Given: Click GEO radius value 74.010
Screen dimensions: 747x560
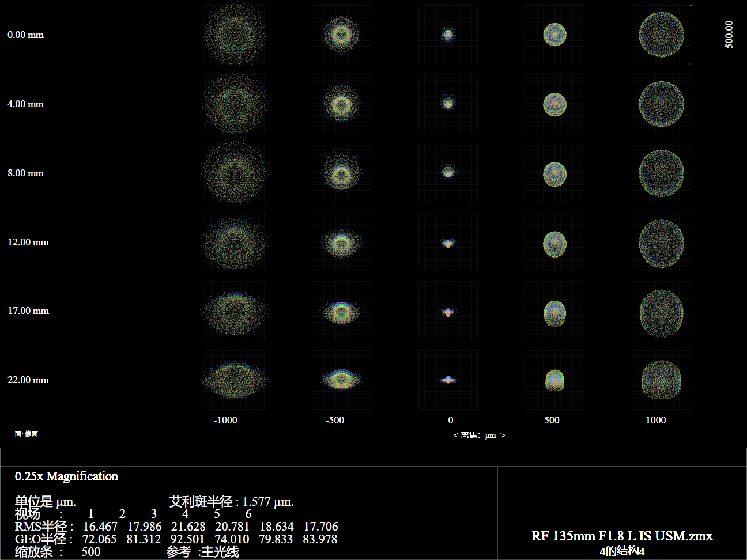Looking at the screenshot, I should pos(232,539).
